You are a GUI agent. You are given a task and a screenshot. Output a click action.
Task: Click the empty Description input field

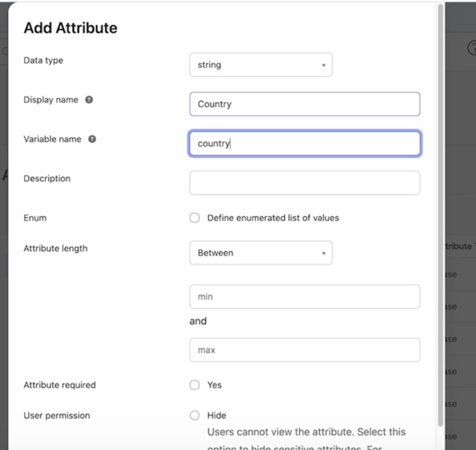tap(305, 183)
